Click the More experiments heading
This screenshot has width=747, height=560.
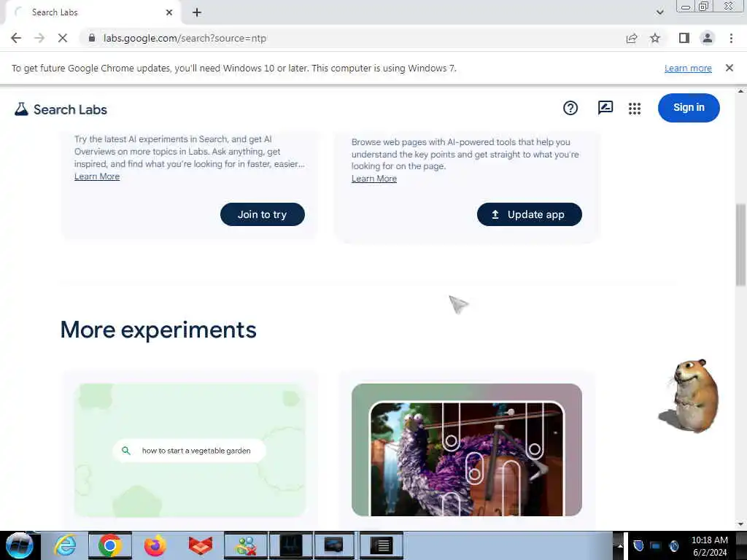158,330
